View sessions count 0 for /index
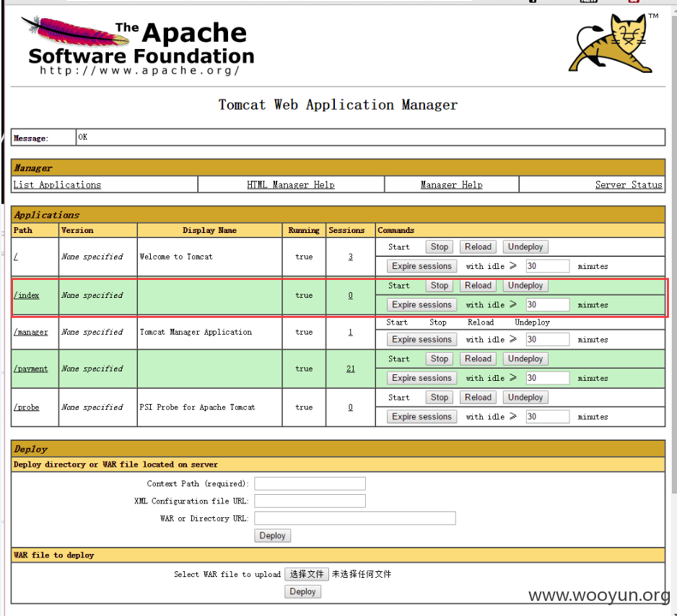This screenshot has height=616, width=677. pos(351,296)
